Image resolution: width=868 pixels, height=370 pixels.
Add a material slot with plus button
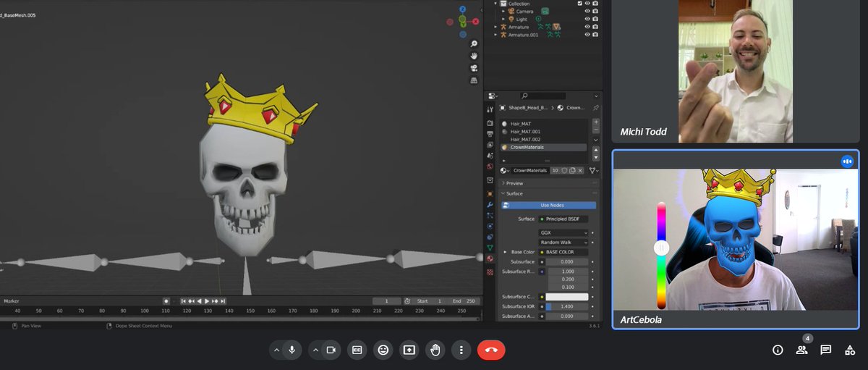[596, 122]
